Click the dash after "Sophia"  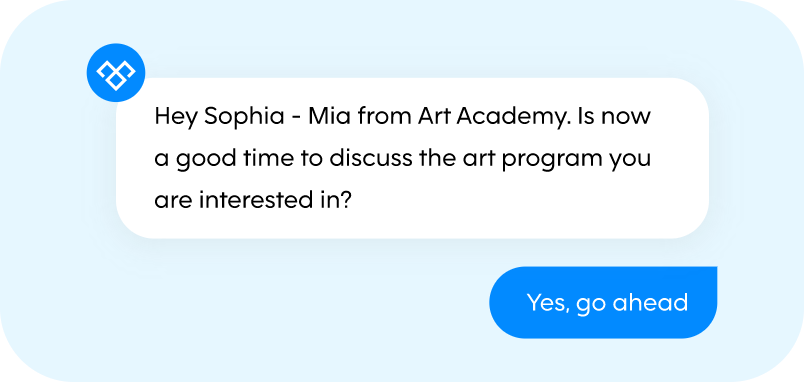(296, 119)
